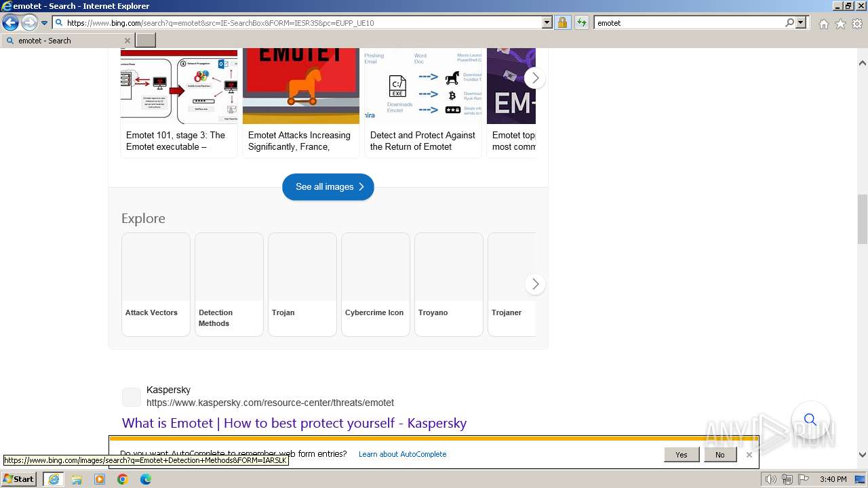Viewport: 868px width, 488px height.
Task: Launch Microsoft Edge from the taskbar
Action: point(146,479)
